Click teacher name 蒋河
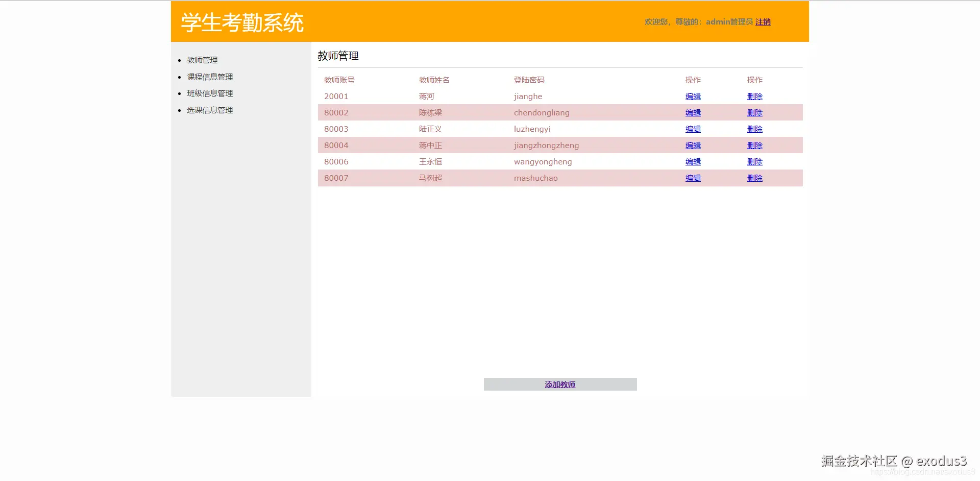 click(x=427, y=97)
